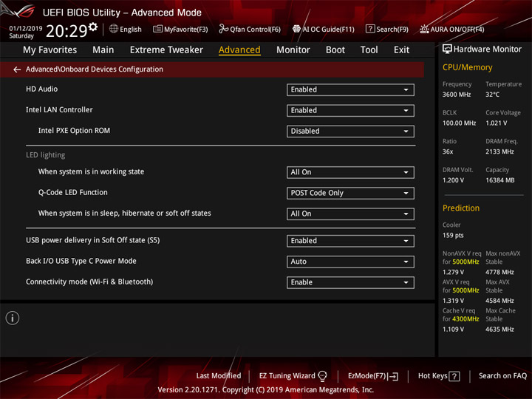Switch to the Main tab
532x399 pixels.
pyautogui.click(x=103, y=50)
